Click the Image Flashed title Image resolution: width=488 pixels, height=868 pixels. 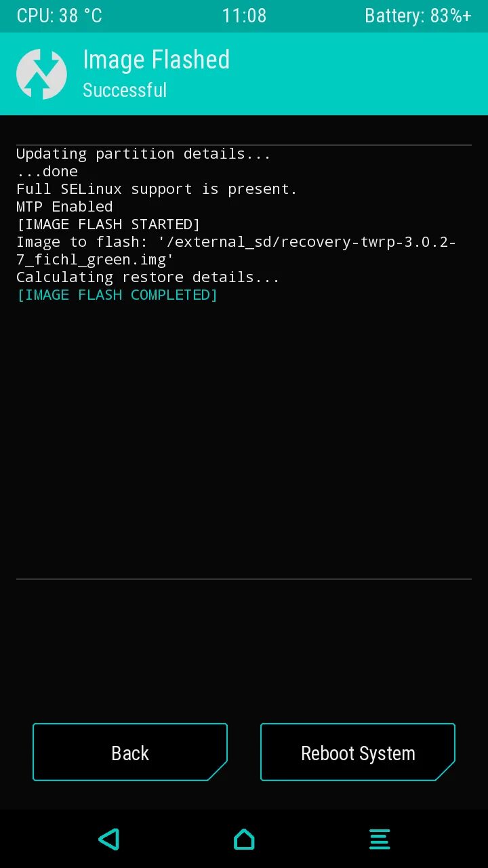[x=156, y=60]
